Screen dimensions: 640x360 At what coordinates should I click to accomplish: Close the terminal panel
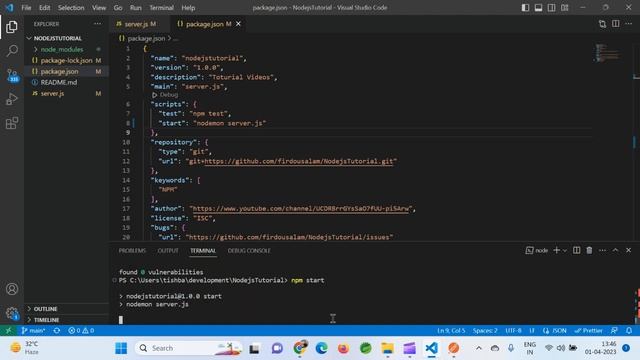click(629, 250)
